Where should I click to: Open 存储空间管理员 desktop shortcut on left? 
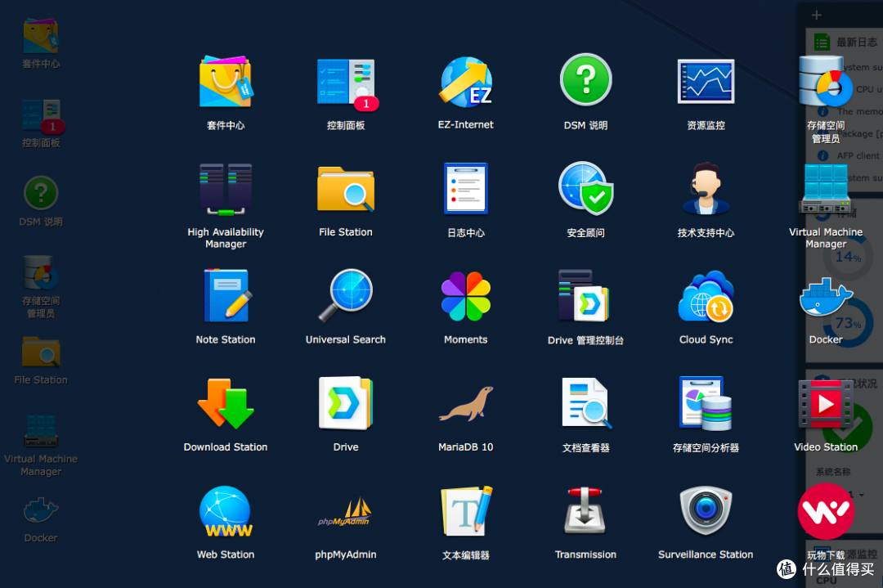click(41, 273)
